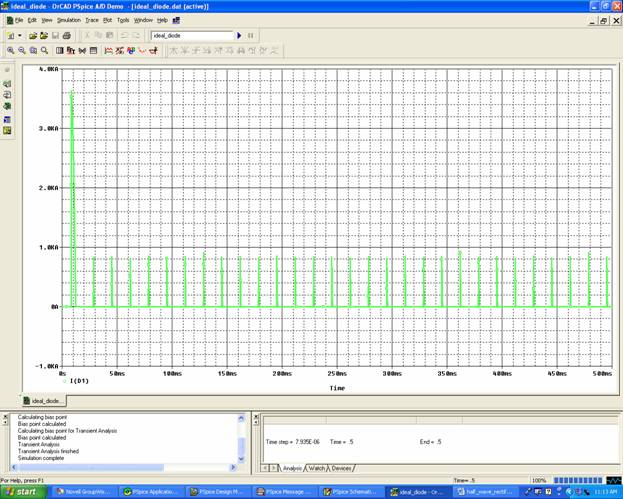Click the Zoom In magnifier icon
The height and width of the screenshot is (499, 623).
pyautogui.click(x=11, y=50)
